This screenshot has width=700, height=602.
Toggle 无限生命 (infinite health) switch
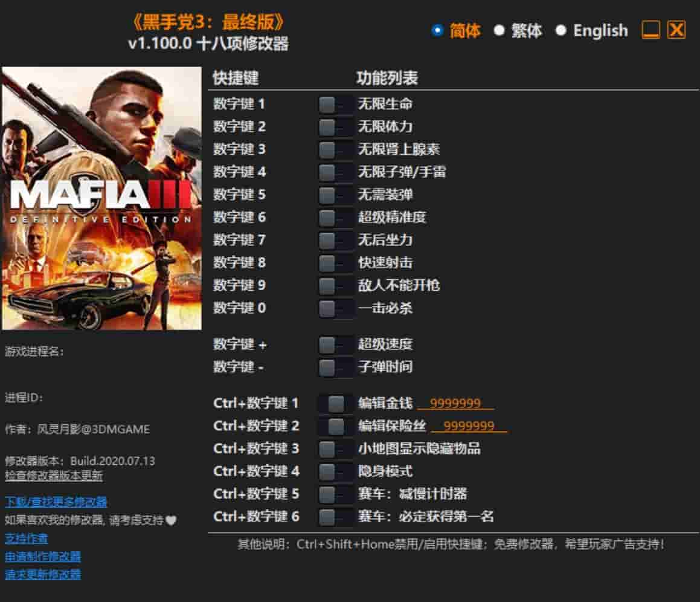pyautogui.click(x=335, y=105)
